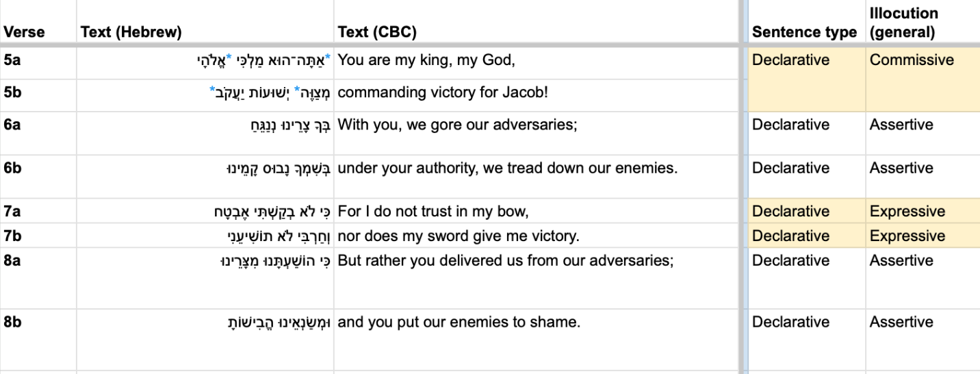This screenshot has width=980, height=374.
Task: Click the highlighted Declarative cell in row 5a
Action: [807, 79]
